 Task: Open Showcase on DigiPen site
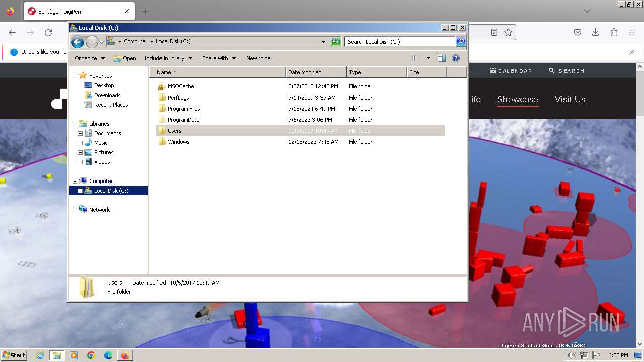518,99
